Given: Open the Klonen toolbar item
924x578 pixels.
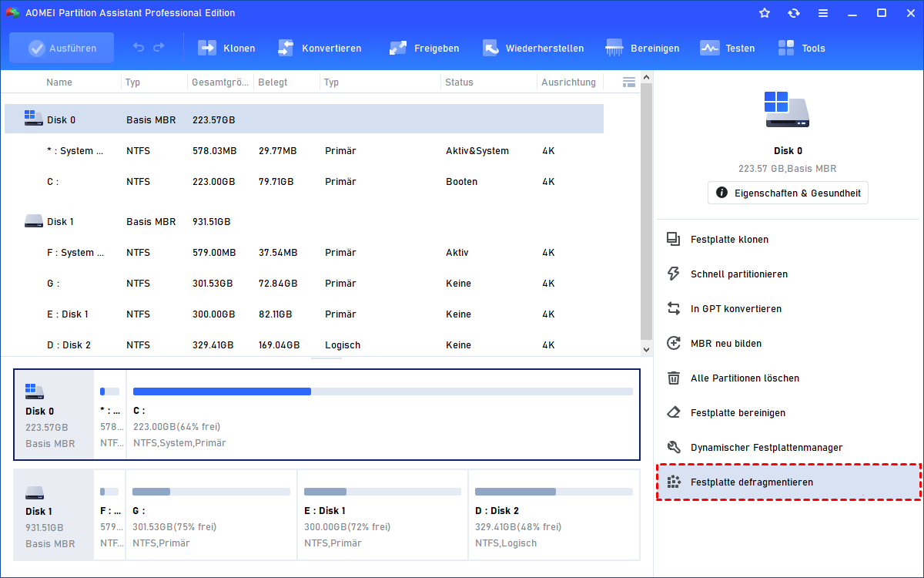Looking at the screenshot, I should [x=226, y=48].
